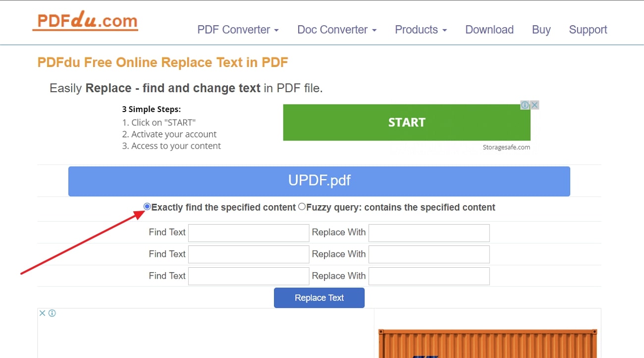Viewport: 644px width, 358px height.
Task: Dismiss the bottom-left ad using the X icon
Action: 42,313
